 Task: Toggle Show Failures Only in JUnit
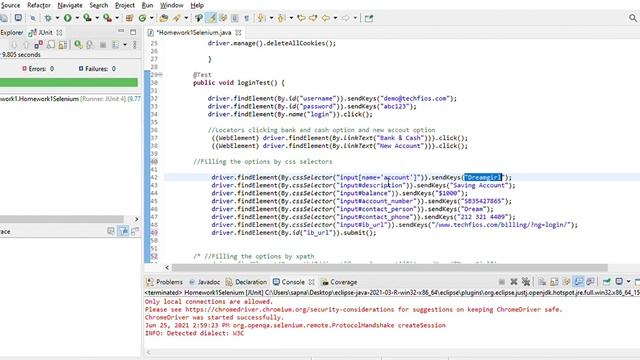(38, 44)
